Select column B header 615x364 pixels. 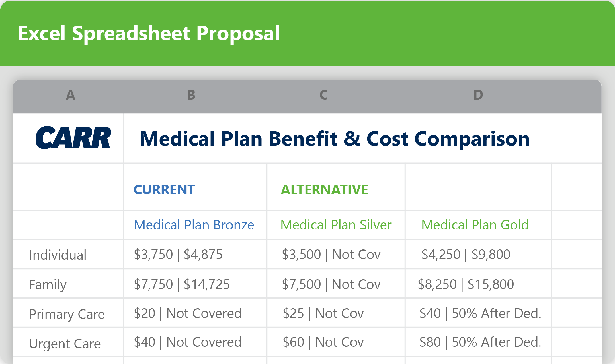[x=191, y=95]
